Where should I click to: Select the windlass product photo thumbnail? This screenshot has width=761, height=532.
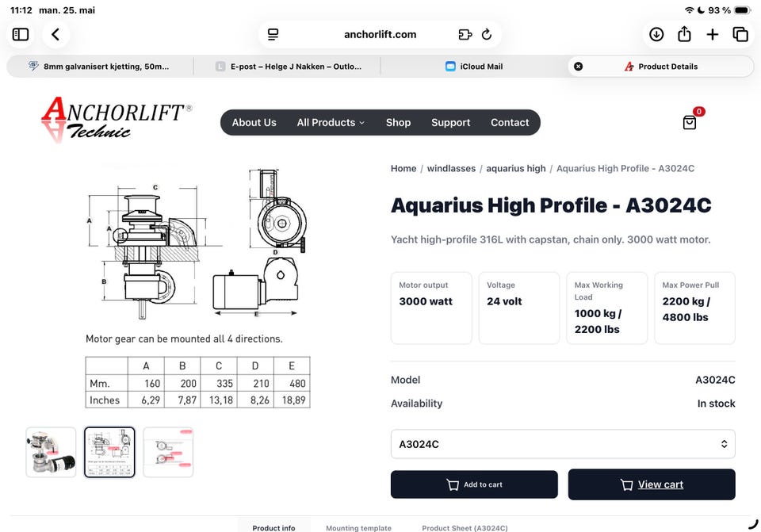pyautogui.click(x=51, y=452)
